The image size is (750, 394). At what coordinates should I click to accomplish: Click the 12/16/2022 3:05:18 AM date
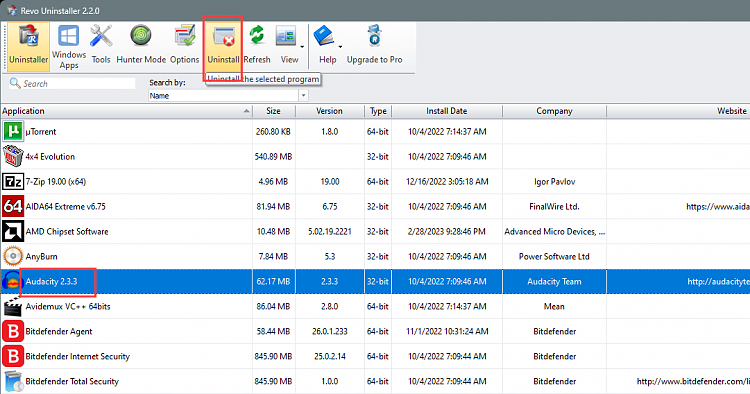coord(447,182)
